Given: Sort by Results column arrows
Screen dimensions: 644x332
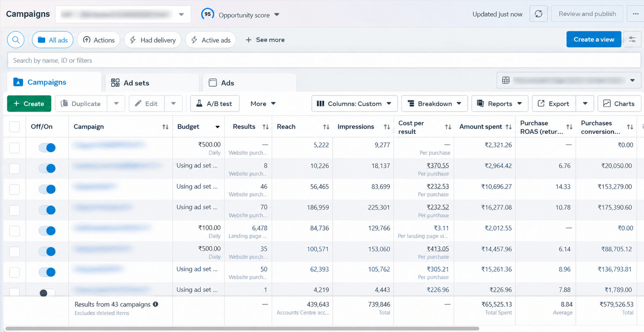Looking at the screenshot, I should 266,127.
